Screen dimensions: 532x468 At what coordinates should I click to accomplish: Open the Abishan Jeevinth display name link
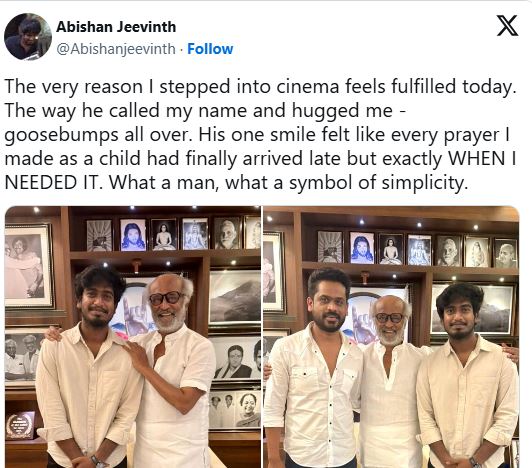pyautogui.click(x=116, y=27)
